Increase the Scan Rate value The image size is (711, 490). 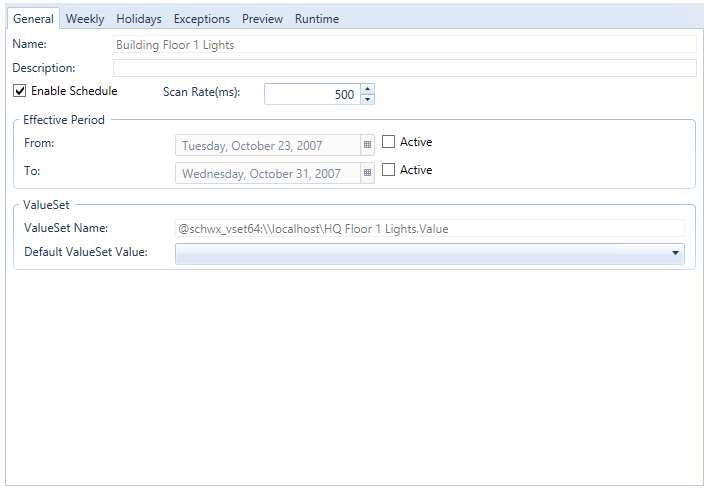(367, 89)
